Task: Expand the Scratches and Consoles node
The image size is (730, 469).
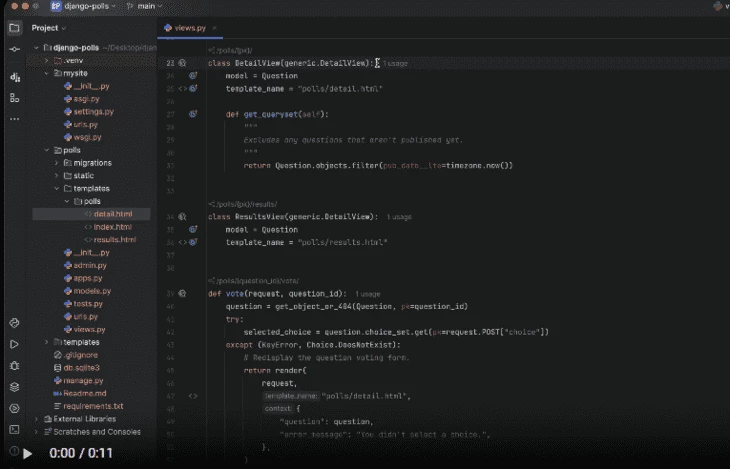Action: coord(36,432)
